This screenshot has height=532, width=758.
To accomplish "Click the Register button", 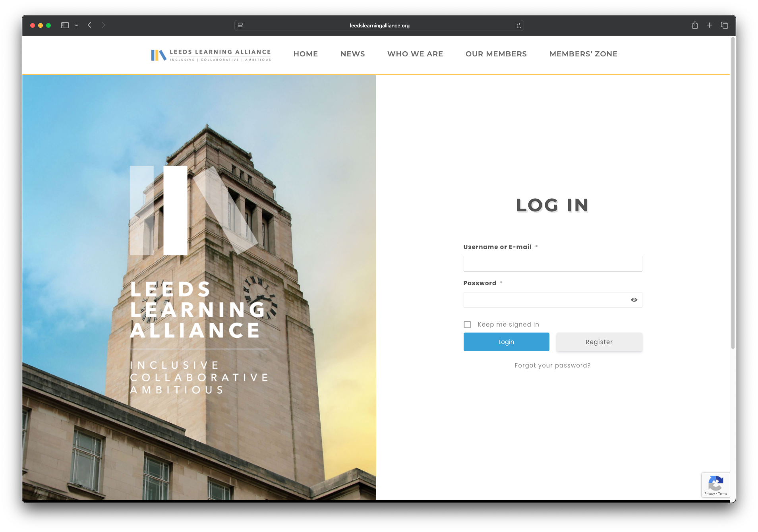I will (x=599, y=342).
